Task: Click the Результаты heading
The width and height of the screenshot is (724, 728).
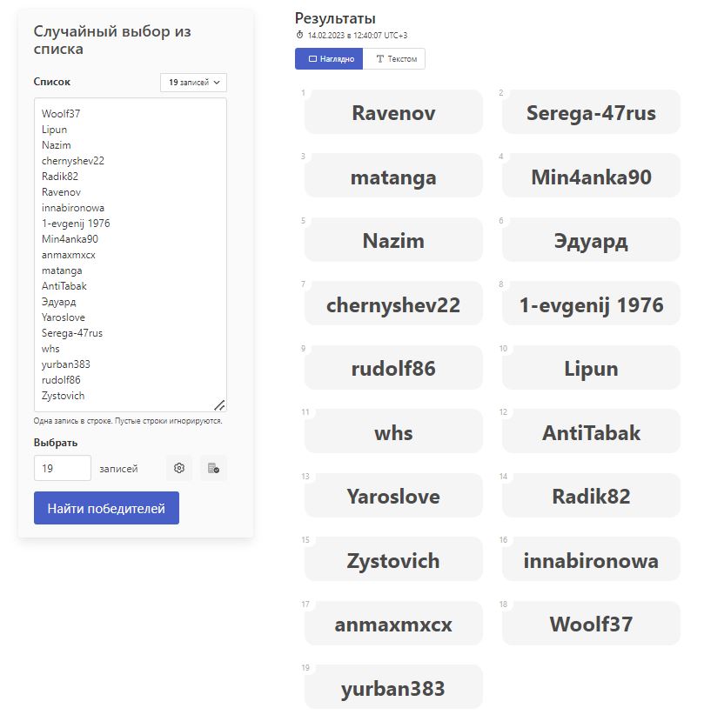Action: click(335, 17)
